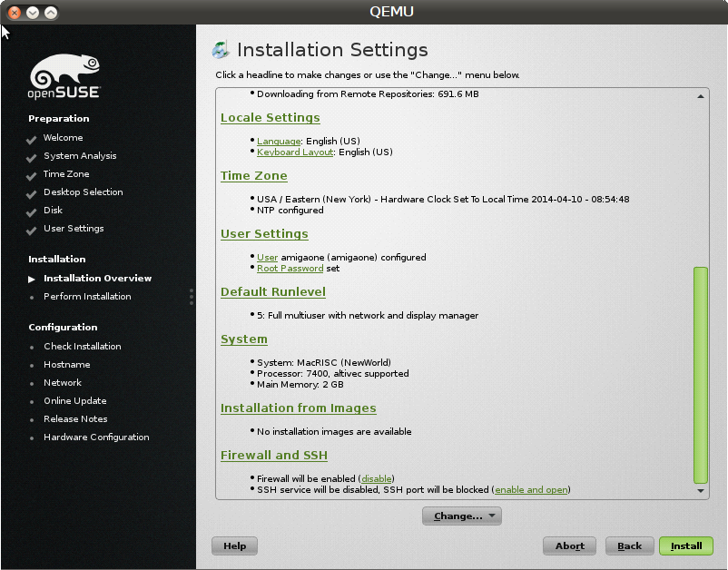Click the Firewall disable link
The image size is (728, 570).
377,478
